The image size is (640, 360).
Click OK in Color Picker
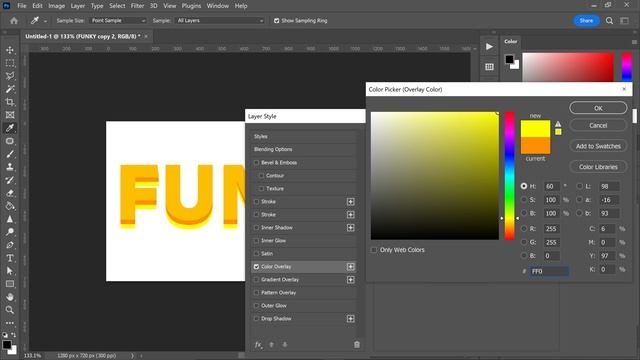(x=598, y=108)
